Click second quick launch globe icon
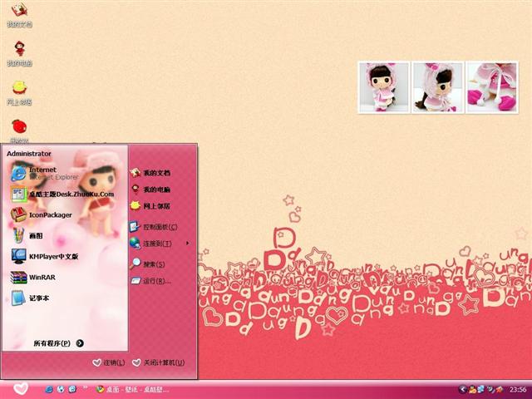Viewport: 532px width, 399px height. tap(61, 389)
